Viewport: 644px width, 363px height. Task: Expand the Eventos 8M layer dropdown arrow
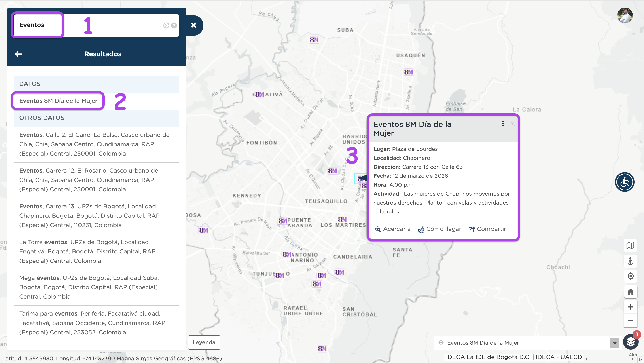[x=614, y=343]
